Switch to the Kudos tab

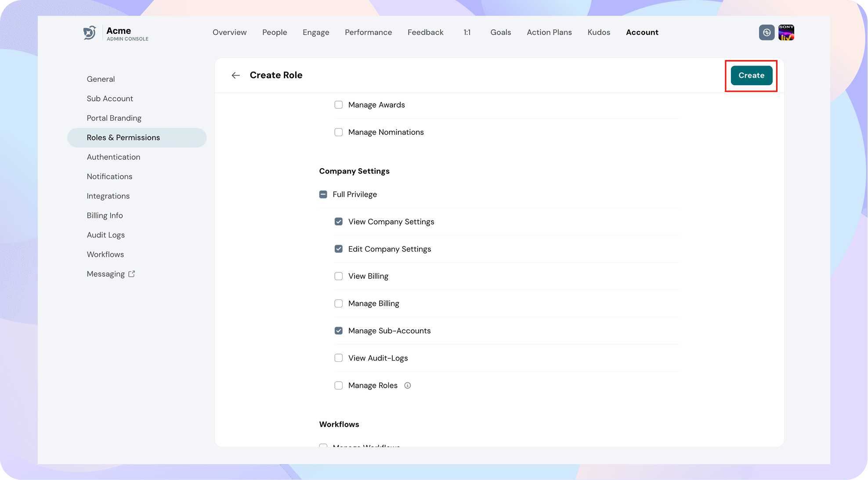(x=599, y=32)
